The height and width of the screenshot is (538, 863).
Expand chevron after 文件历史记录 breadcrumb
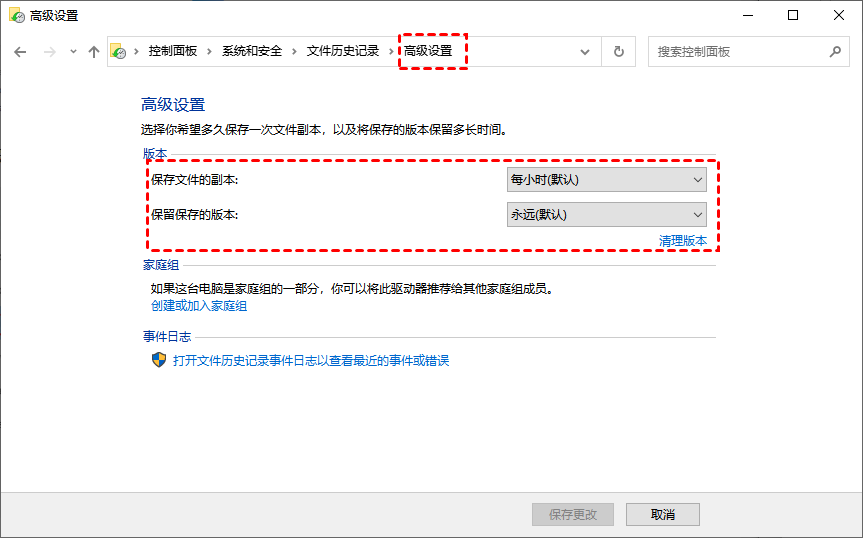(x=391, y=51)
